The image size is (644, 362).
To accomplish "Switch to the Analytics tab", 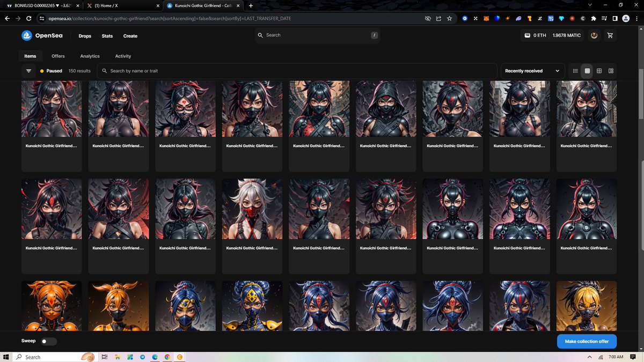I will coord(90,56).
